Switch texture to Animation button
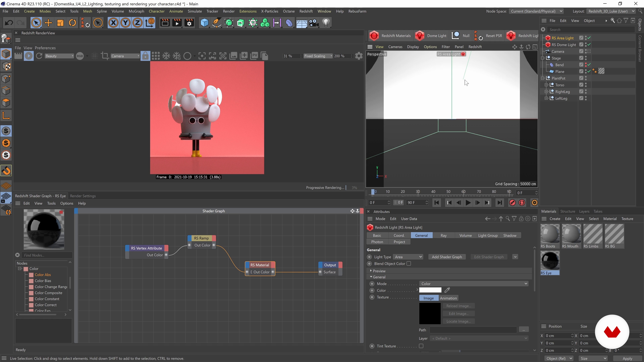Viewport: 644px width, 362px height. click(448, 298)
